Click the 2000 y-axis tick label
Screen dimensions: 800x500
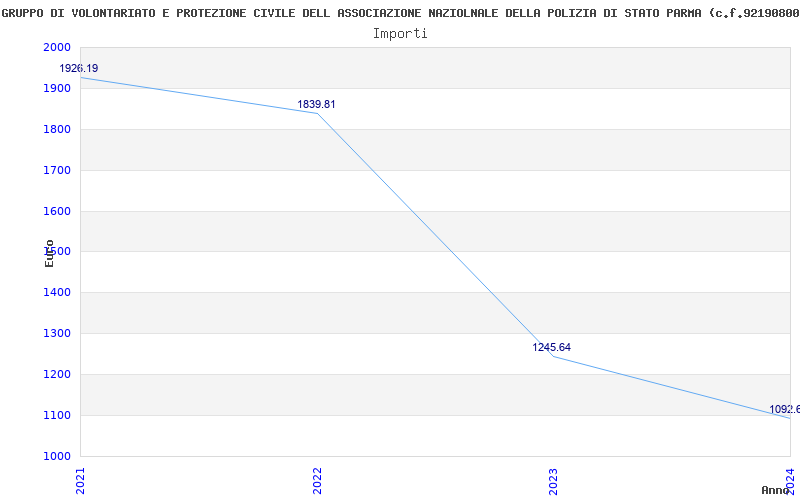pos(56,48)
